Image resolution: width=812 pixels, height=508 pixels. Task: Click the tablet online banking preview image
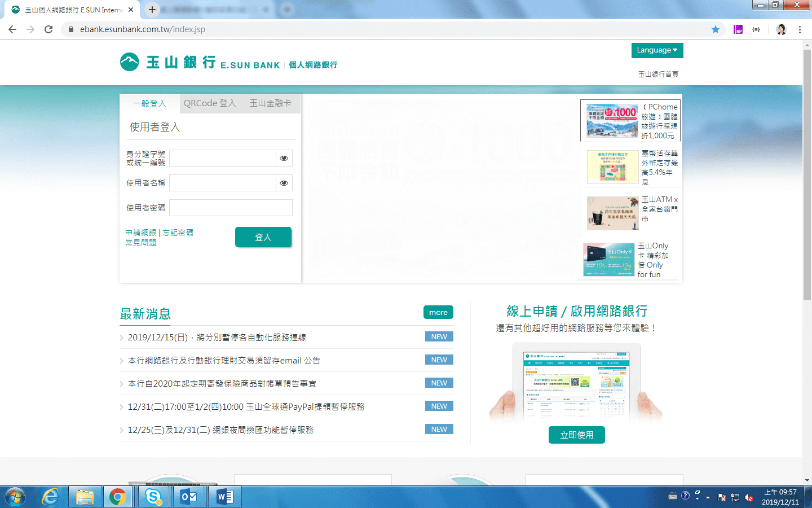pos(576,384)
